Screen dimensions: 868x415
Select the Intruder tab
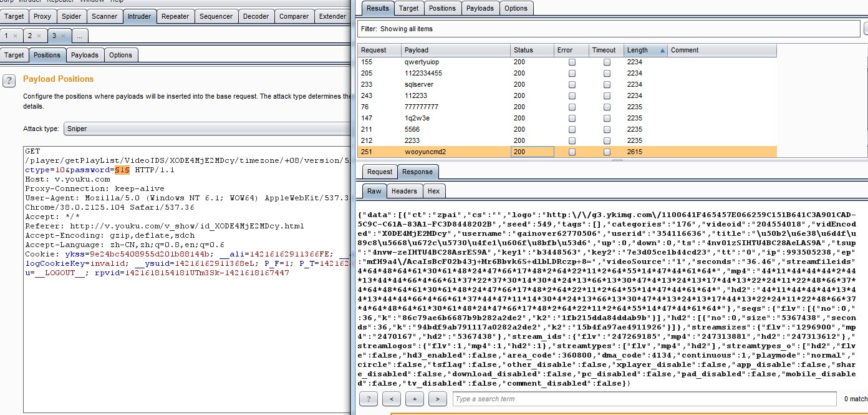click(x=139, y=16)
